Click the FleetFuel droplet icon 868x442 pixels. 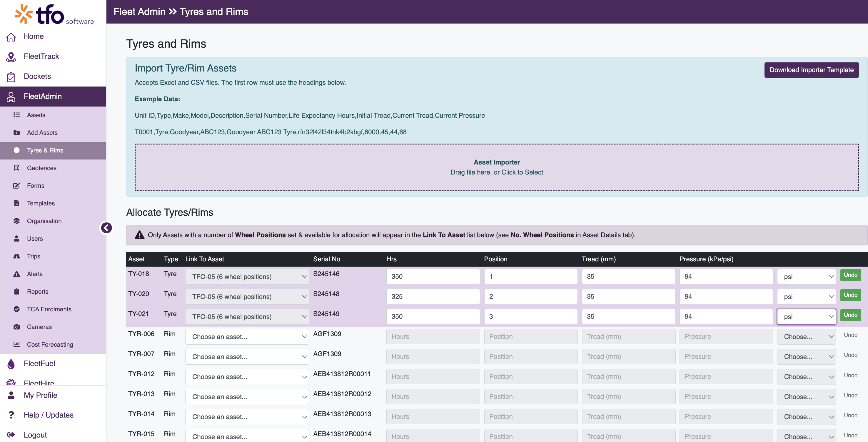[11, 364]
